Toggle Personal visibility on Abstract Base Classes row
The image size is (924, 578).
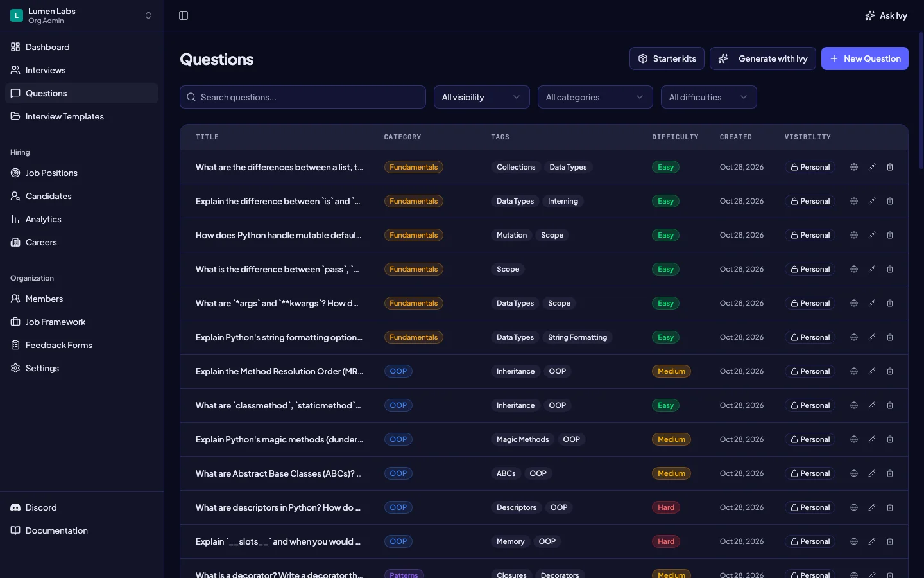pos(810,473)
